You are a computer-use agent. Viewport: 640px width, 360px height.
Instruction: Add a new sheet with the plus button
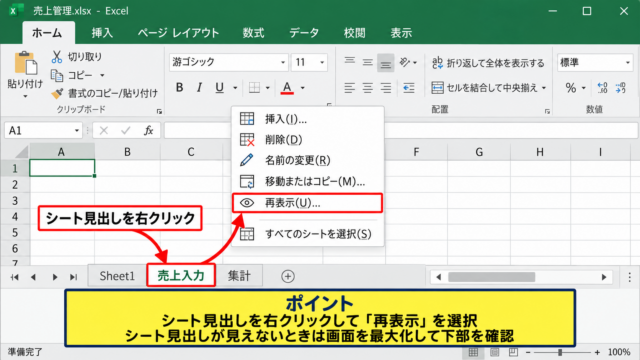(288, 276)
